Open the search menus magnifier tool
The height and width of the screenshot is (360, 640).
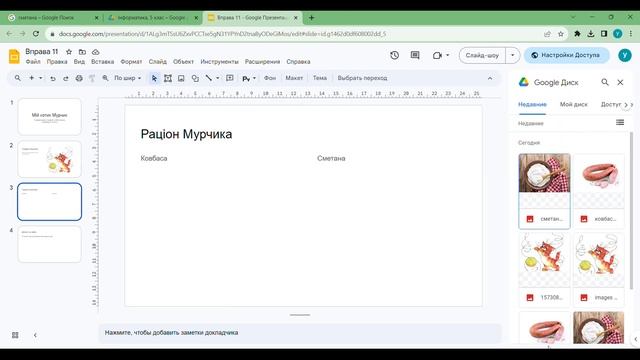tap(18, 78)
